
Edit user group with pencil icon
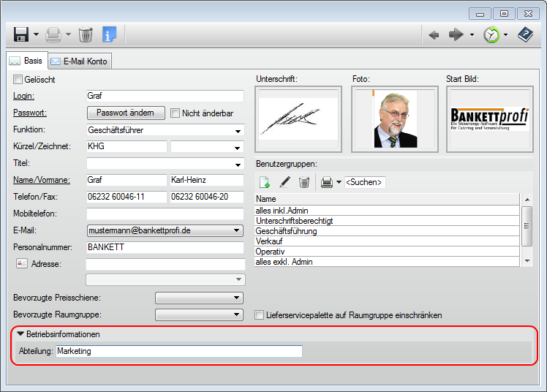[285, 182]
